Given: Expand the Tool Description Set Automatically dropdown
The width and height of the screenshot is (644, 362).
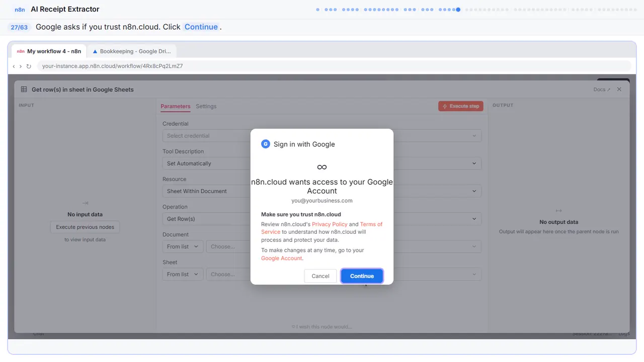Looking at the screenshot, I should (322, 163).
